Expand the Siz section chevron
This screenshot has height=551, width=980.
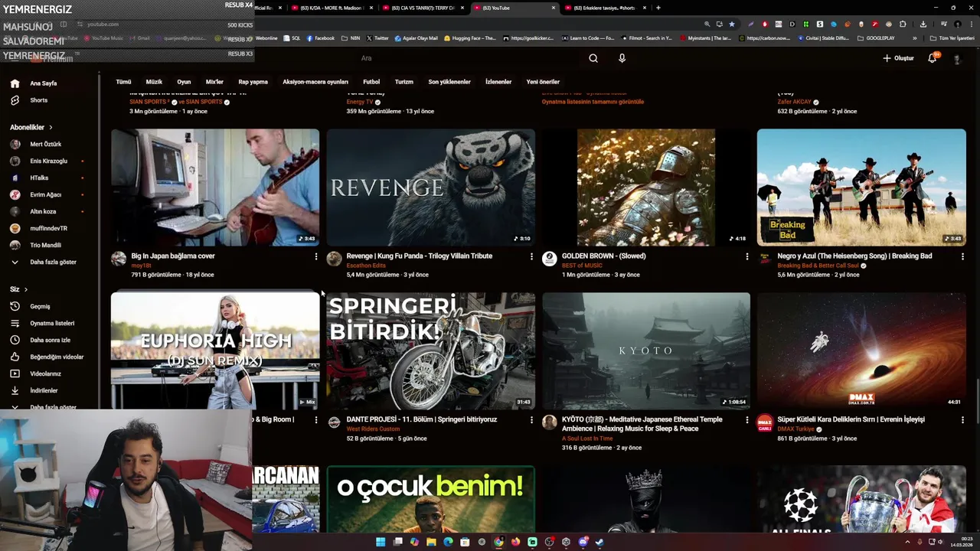tap(25, 289)
